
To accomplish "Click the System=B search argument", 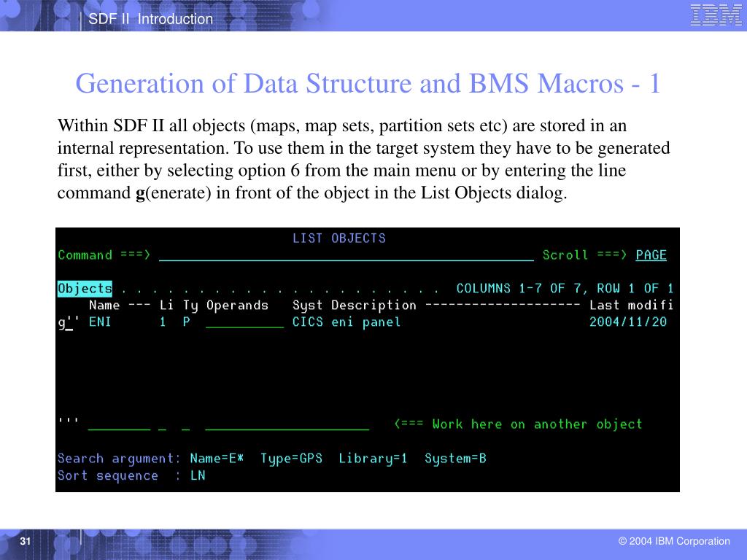I will pyautogui.click(x=455, y=459).
